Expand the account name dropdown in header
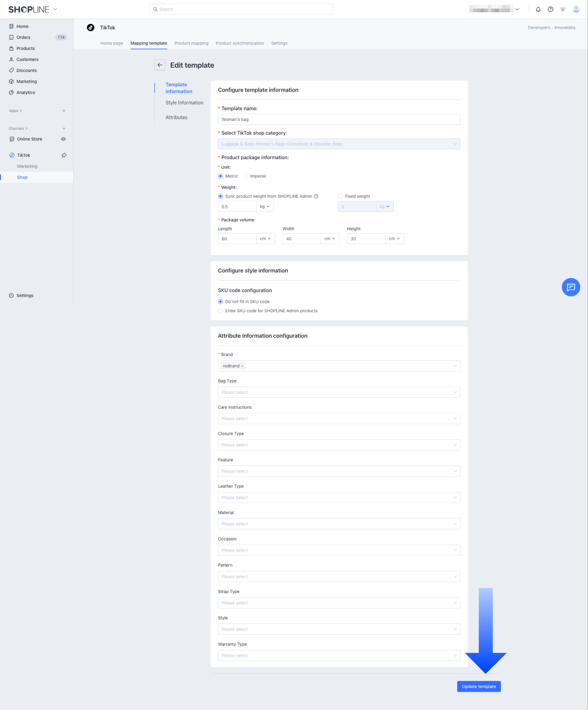Screen dimensions: 588x710 point(518,9)
